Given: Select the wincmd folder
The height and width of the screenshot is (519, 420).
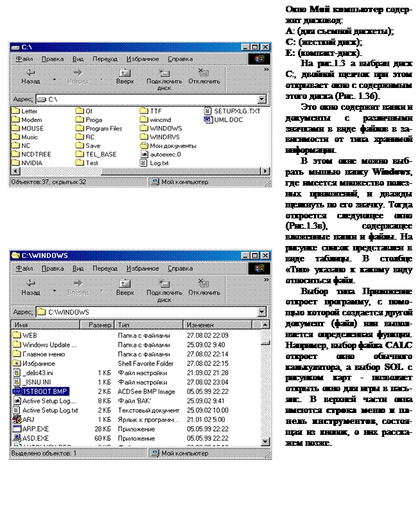Looking at the screenshot, I should 155,119.
